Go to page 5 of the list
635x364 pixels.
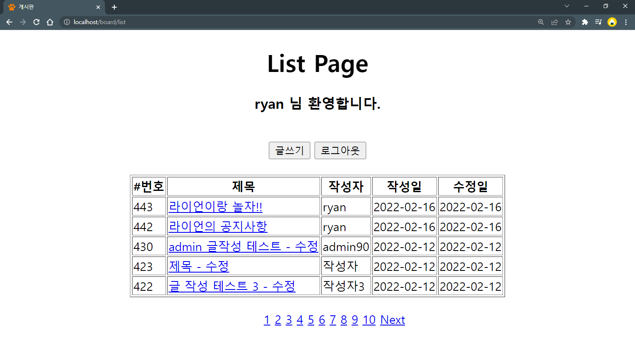(x=311, y=320)
